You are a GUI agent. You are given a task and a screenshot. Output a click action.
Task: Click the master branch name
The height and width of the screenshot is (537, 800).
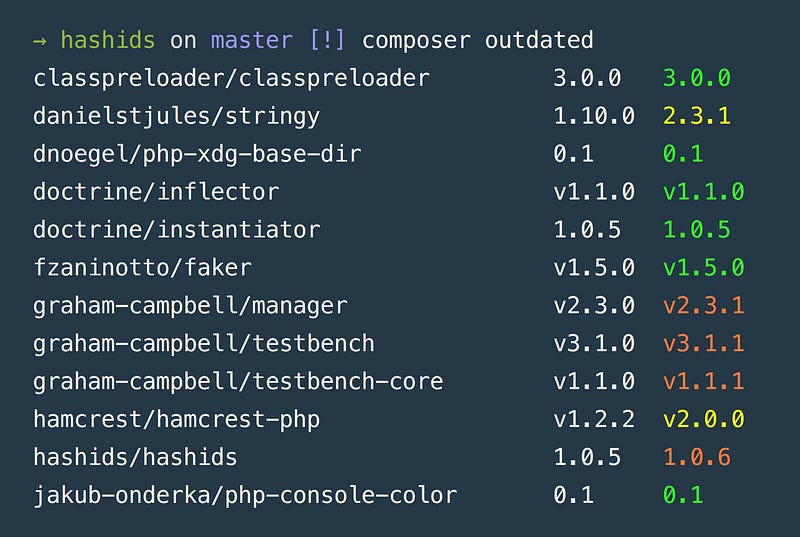pos(252,40)
